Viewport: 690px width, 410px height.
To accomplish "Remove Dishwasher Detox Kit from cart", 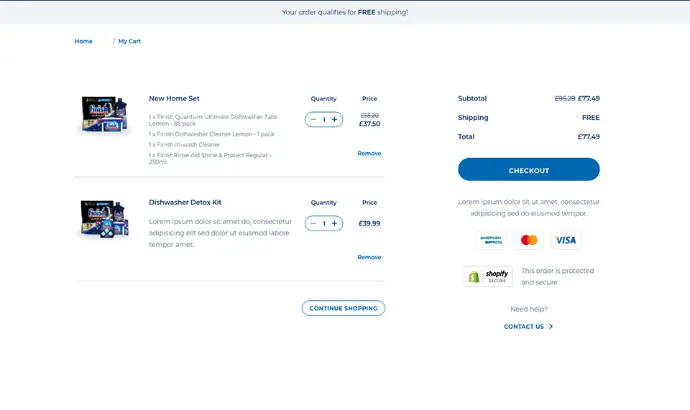I will pos(369,258).
